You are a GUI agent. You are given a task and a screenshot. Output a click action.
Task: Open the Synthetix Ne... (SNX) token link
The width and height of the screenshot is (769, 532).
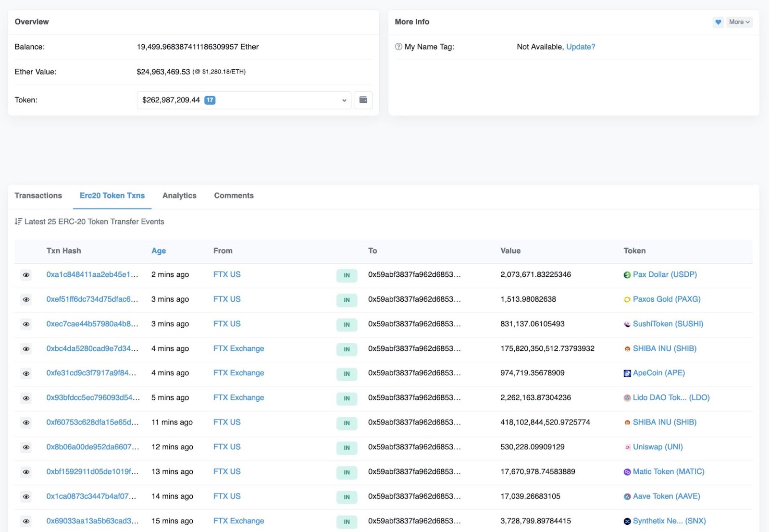(670, 521)
